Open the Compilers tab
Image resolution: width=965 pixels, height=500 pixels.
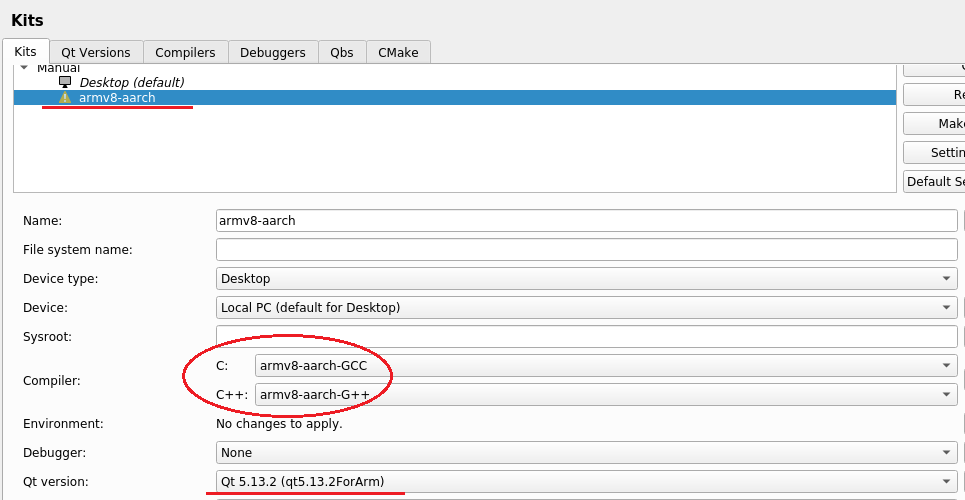coord(185,52)
